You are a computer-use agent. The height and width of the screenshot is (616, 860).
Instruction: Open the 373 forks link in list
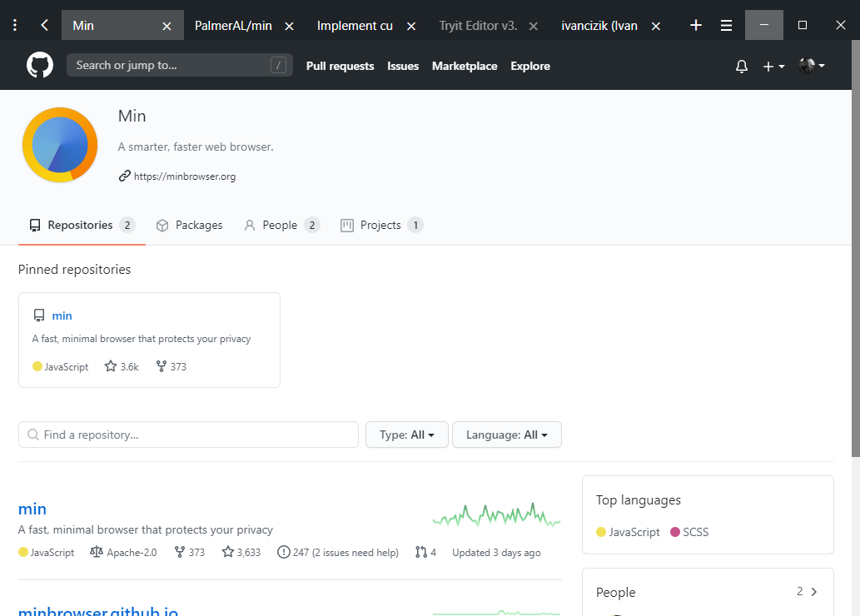[x=190, y=552]
